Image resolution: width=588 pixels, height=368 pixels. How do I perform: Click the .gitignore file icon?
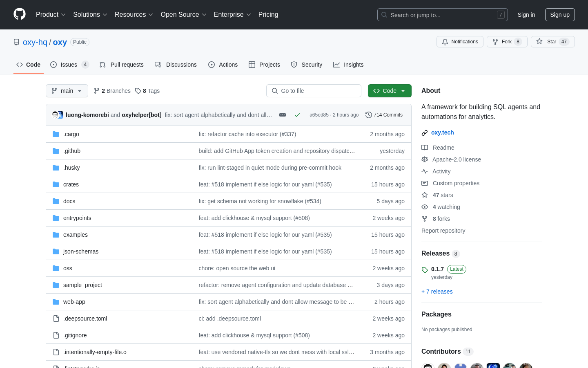[56, 335]
